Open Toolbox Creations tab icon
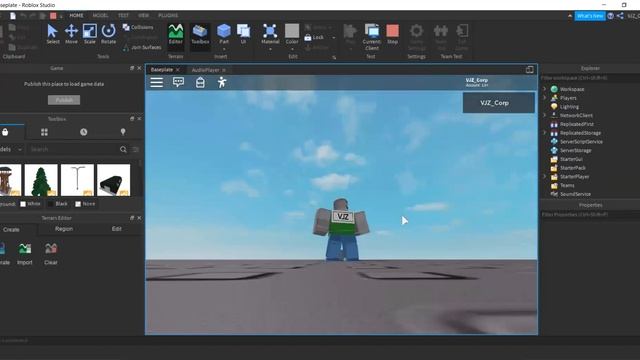 pyautogui.click(x=123, y=132)
